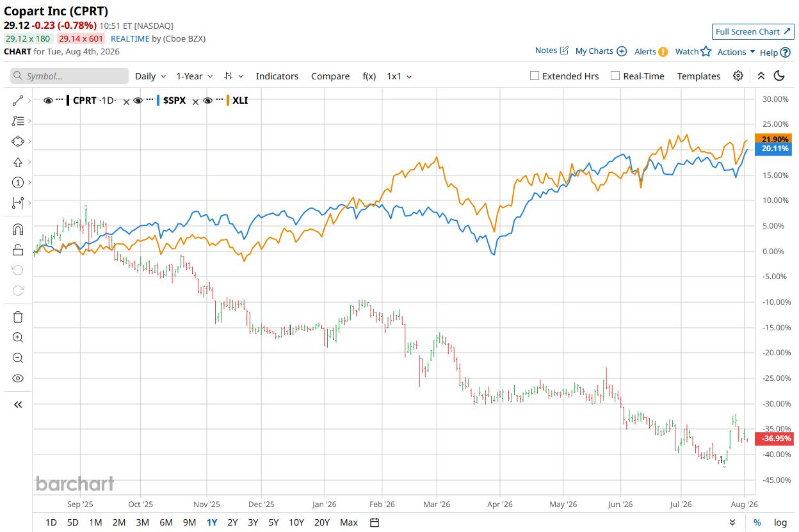Select the 5Y time range
Screen dimensions: 799x532
(273, 522)
